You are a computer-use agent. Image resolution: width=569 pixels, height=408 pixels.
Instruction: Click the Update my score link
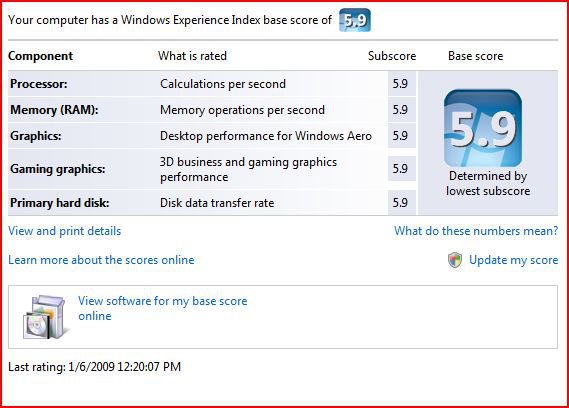coord(513,260)
